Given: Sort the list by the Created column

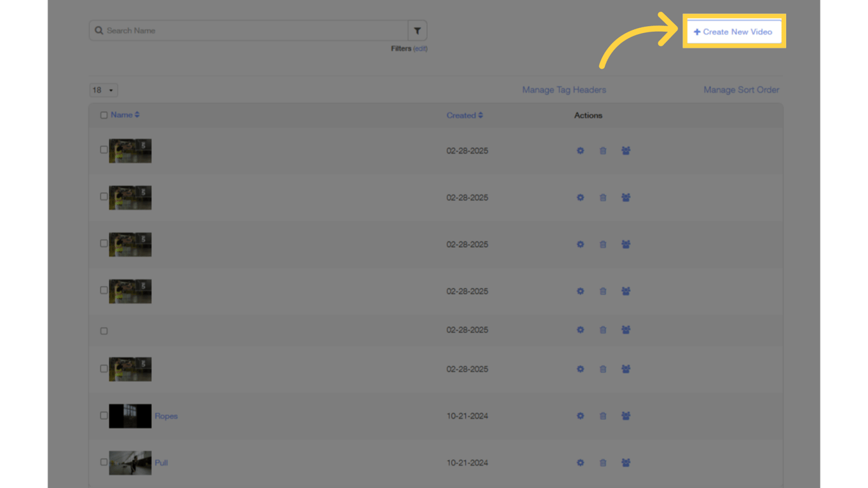Looking at the screenshot, I should [465, 116].
